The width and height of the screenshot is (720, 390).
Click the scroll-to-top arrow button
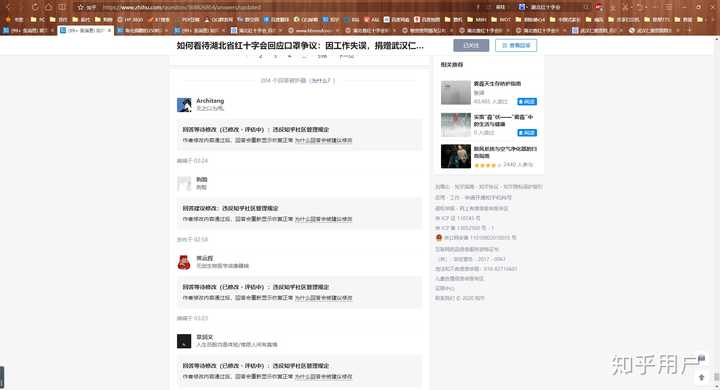point(701,378)
